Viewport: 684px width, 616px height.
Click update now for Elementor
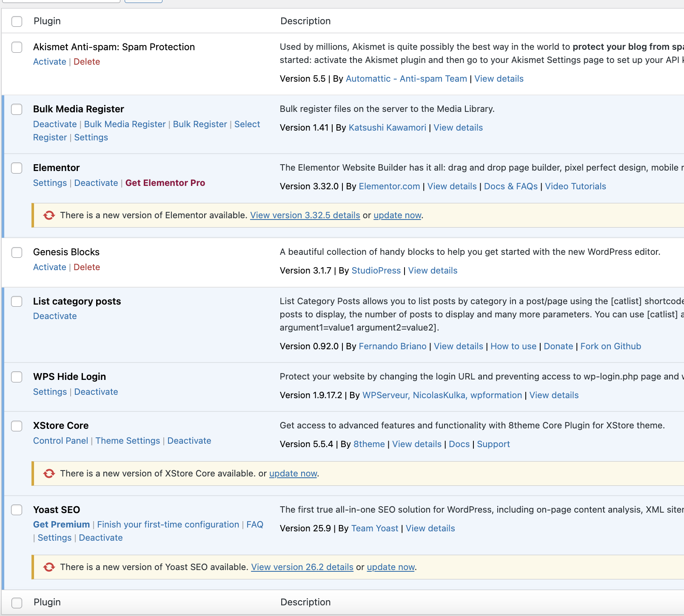tap(397, 215)
